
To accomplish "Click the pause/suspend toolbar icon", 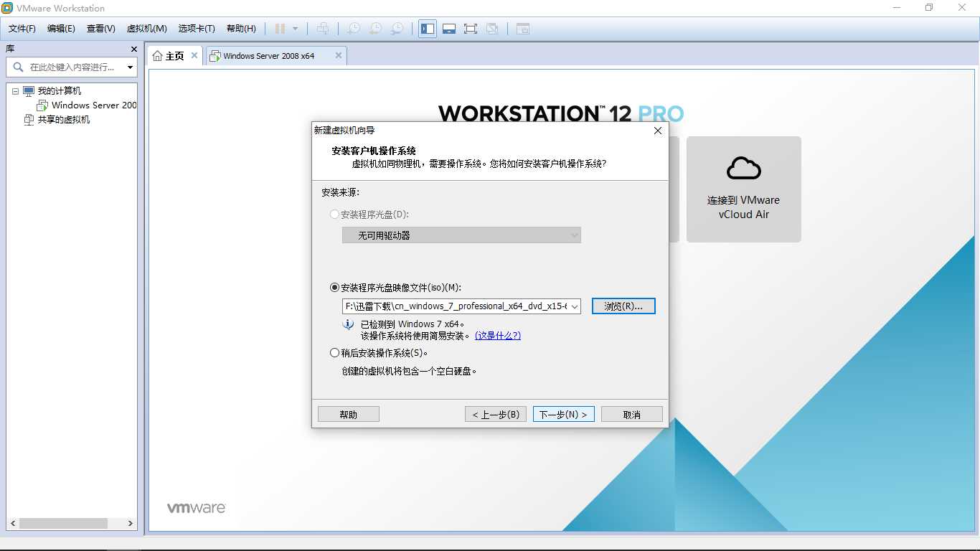I will [280, 29].
